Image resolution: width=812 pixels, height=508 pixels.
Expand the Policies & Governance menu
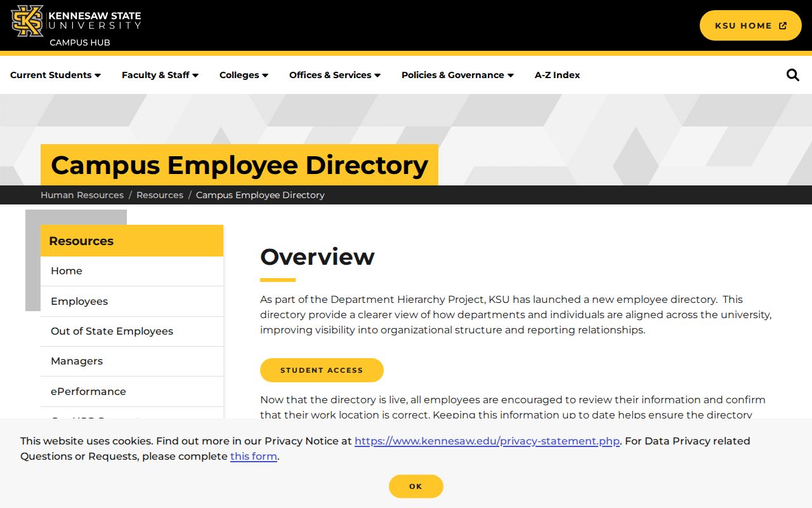(457, 75)
